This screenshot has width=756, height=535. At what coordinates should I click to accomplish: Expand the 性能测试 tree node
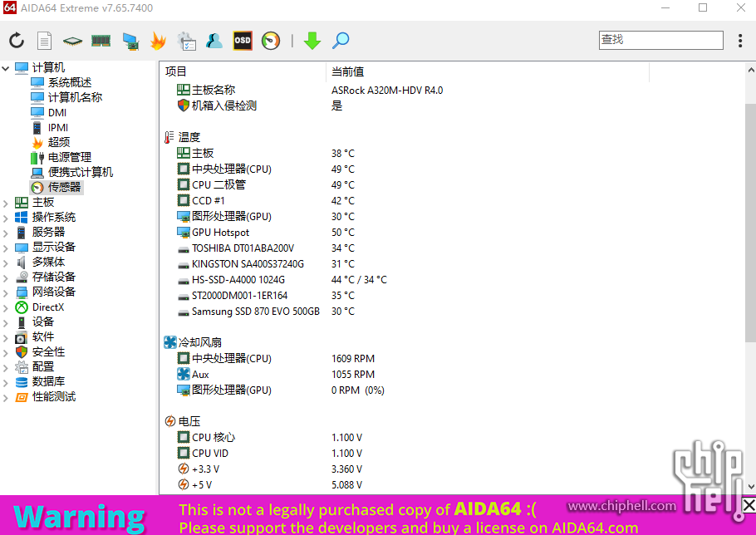pyautogui.click(x=6, y=397)
